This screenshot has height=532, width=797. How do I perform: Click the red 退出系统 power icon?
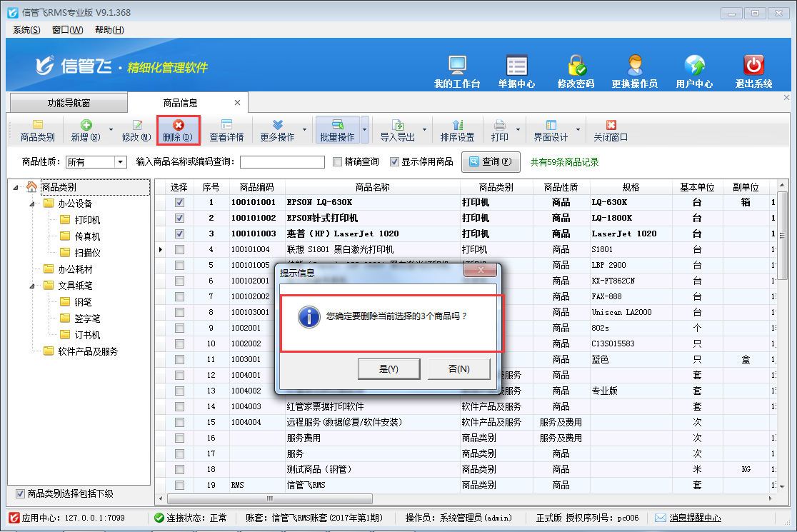(x=753, y=66)
